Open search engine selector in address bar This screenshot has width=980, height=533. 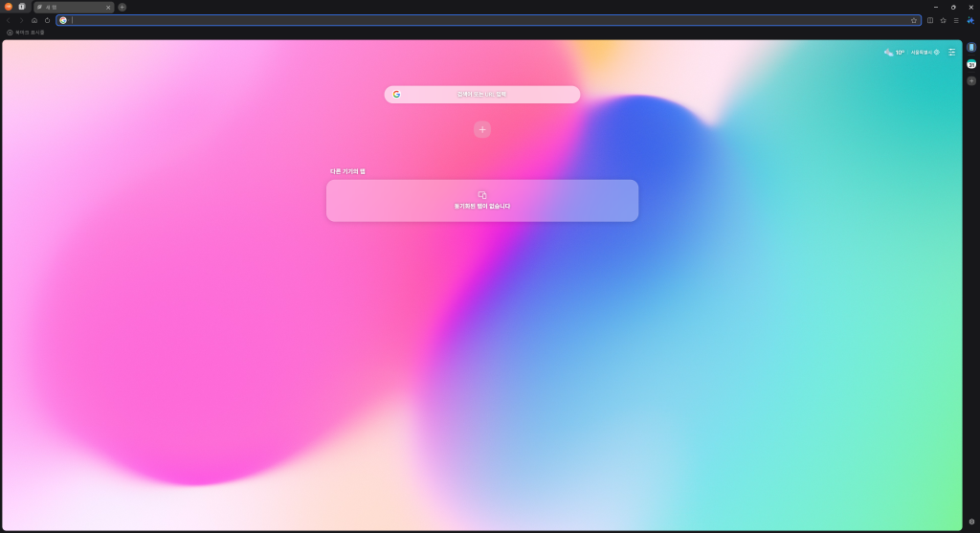pos(63,20)
